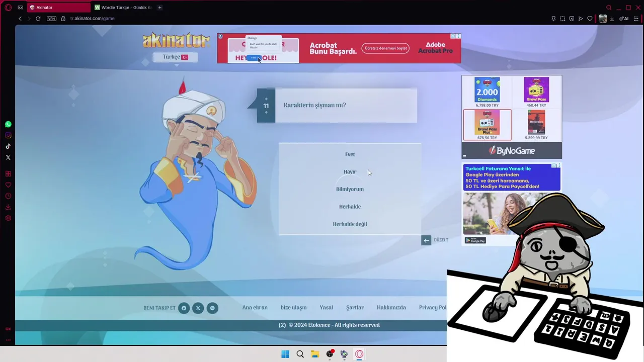
Task: Click the Google Play badge in the ad
Action: pos(475,240)
